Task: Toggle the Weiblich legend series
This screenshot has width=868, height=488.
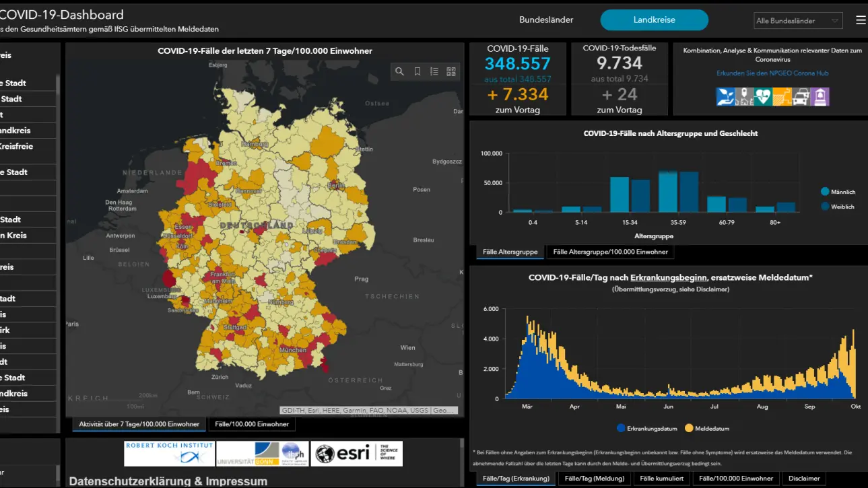Action: coord(837,207)
